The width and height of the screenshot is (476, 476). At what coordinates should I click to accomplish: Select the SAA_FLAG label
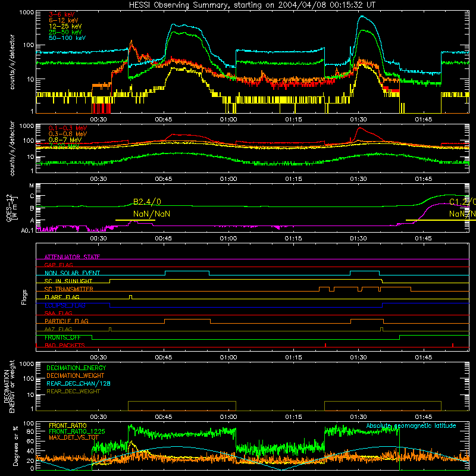[58, 313]
